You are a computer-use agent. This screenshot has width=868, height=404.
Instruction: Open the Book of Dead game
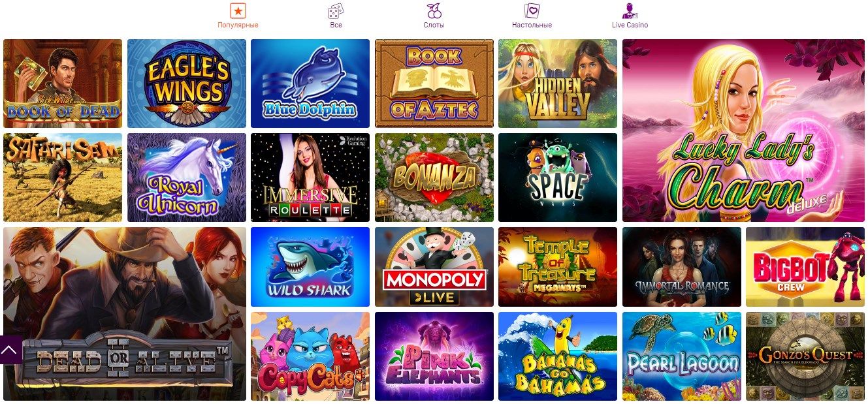pyautogui.click(x=63, y=84)
